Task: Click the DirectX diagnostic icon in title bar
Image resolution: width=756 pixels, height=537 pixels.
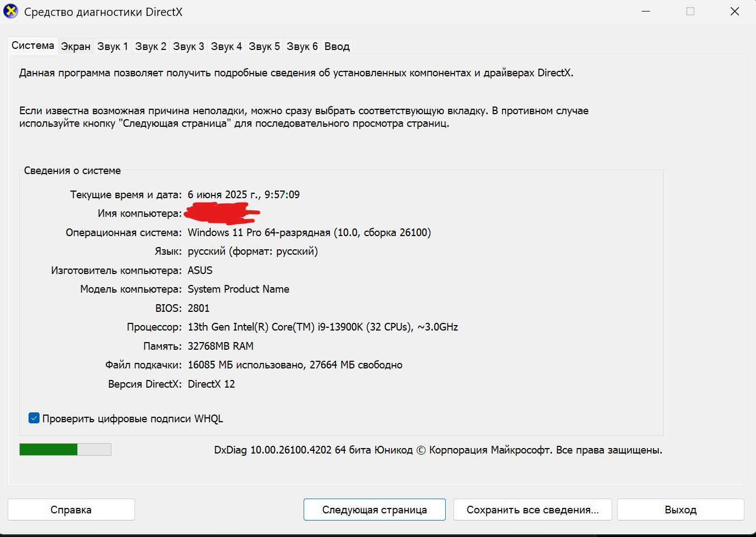Action: coord(10,12)
